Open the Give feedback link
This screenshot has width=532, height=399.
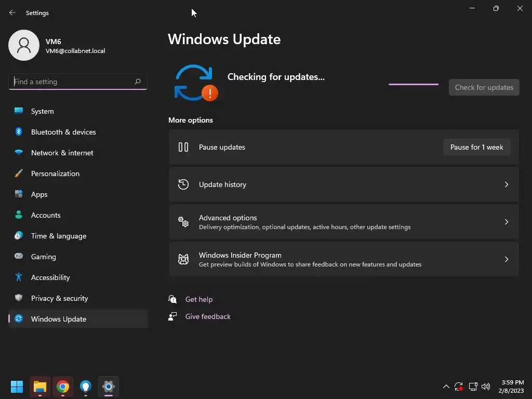tap(208, 316)
